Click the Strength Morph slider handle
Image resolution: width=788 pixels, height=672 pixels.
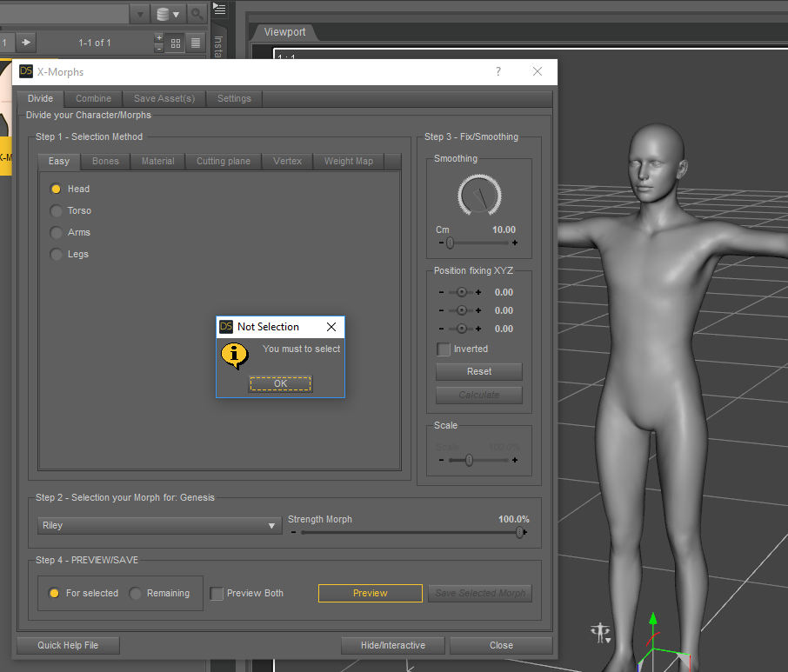coord(520,532)
